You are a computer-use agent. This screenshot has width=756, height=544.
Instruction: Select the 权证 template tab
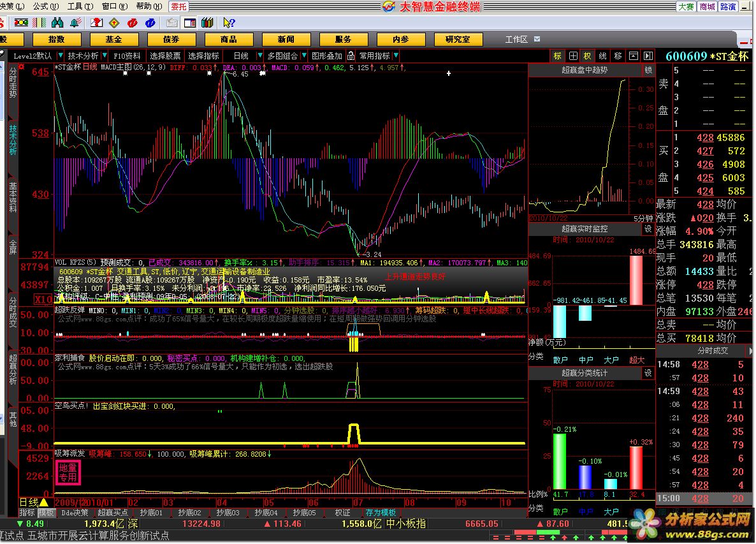pos(342,513)
